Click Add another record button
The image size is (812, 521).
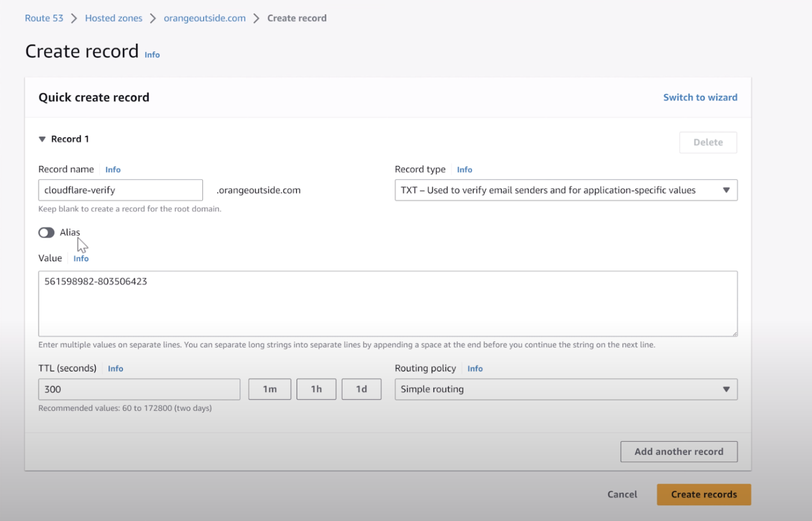point(679,452)
